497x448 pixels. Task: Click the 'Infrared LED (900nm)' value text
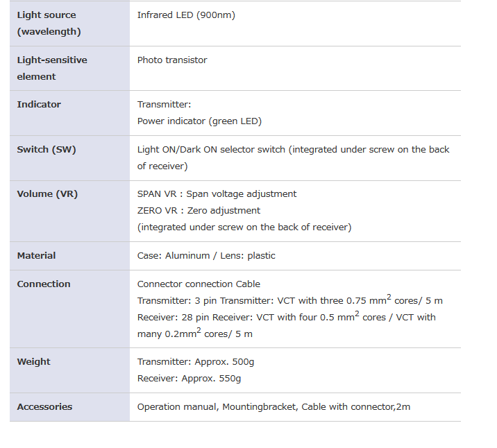186,15
